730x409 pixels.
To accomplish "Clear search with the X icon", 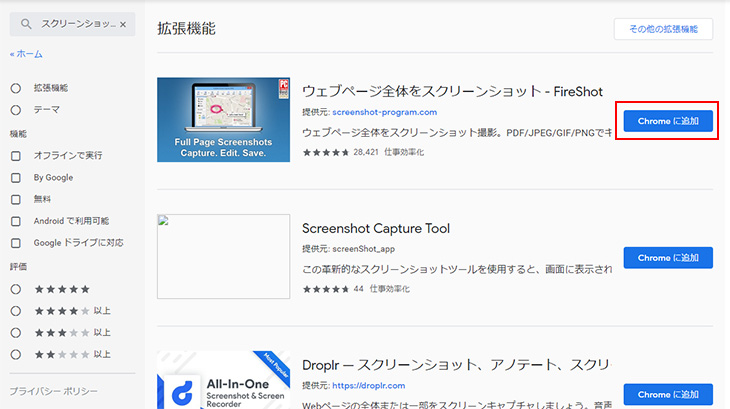I will coord(122,23).
